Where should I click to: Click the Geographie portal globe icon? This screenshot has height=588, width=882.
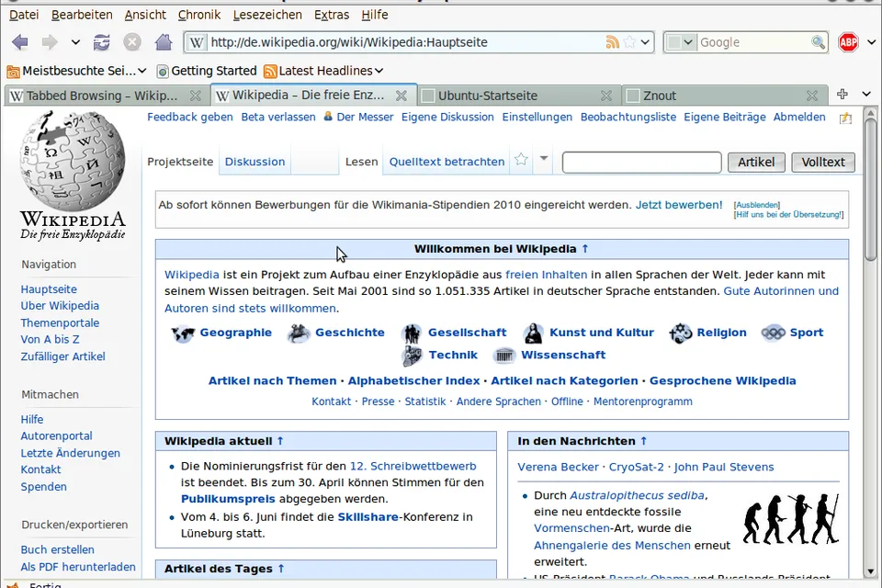coord(183,334)
